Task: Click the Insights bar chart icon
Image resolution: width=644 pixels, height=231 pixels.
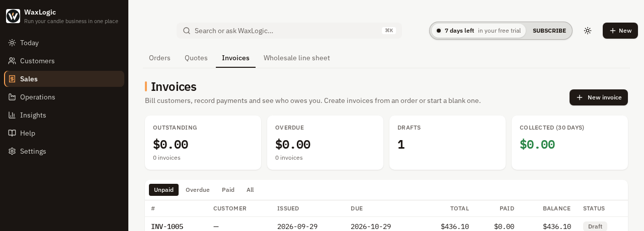Action: coord(12,115)
